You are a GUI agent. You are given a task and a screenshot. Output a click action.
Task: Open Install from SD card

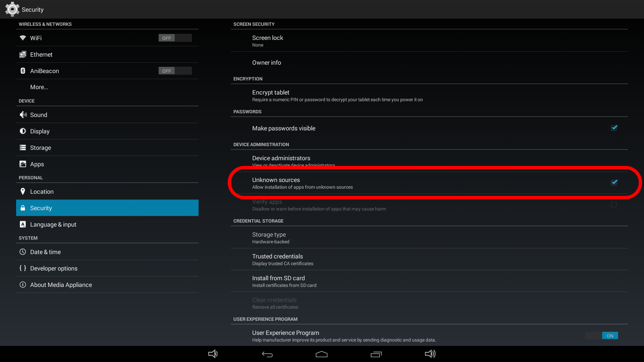(x=429, y=281)
